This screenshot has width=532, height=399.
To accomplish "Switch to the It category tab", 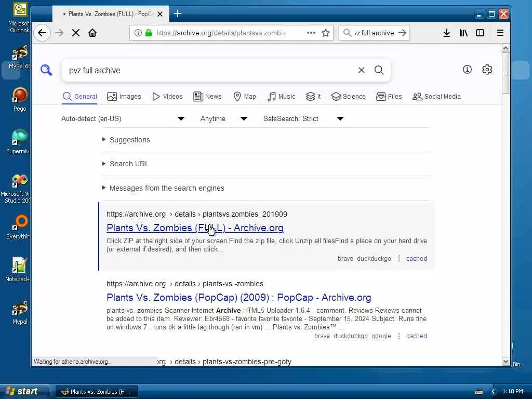I will click(313, 96).
